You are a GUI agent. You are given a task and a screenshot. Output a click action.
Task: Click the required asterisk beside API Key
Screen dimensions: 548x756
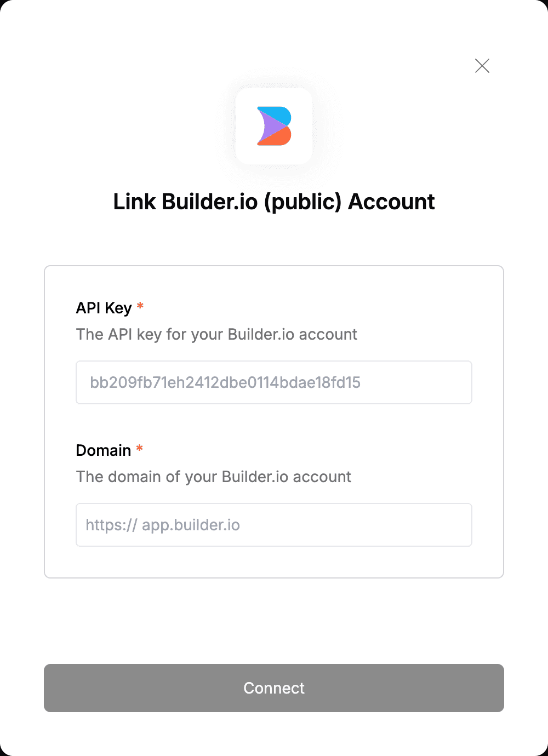tap(140, 306)
